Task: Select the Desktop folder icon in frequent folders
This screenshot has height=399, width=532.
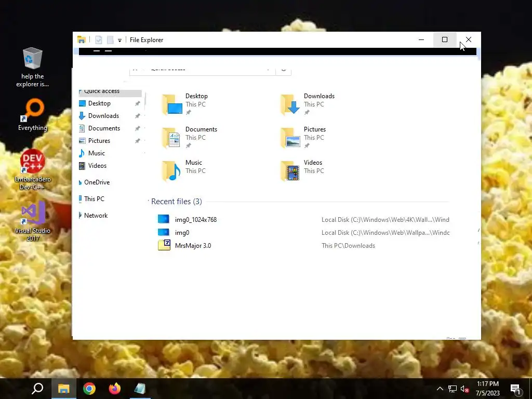Action: point(172,104)
